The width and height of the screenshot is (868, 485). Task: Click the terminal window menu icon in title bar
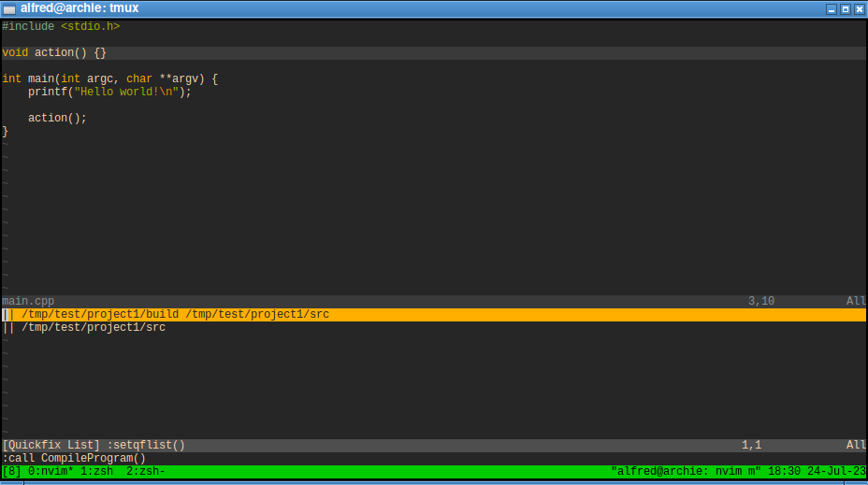click(9, 8)
